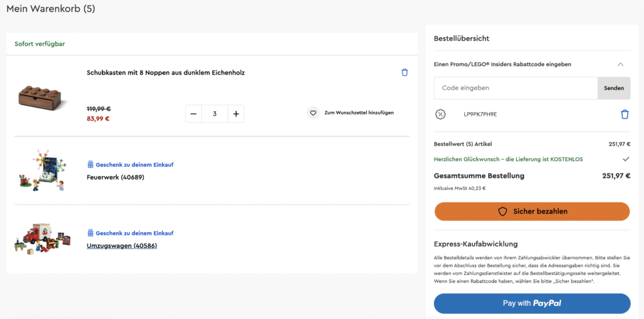Click the reduced price 83,99 €

98,119
